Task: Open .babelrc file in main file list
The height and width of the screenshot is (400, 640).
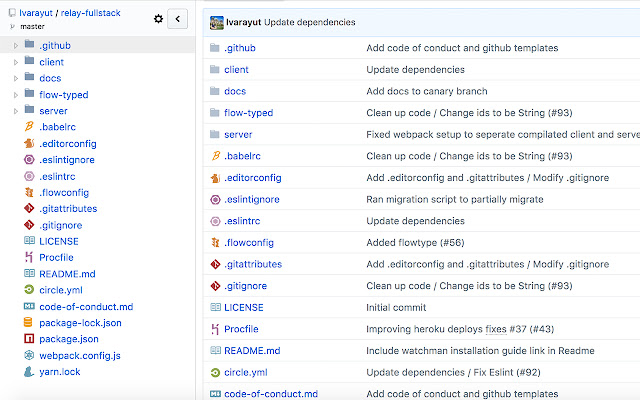Action: point(242,156)
